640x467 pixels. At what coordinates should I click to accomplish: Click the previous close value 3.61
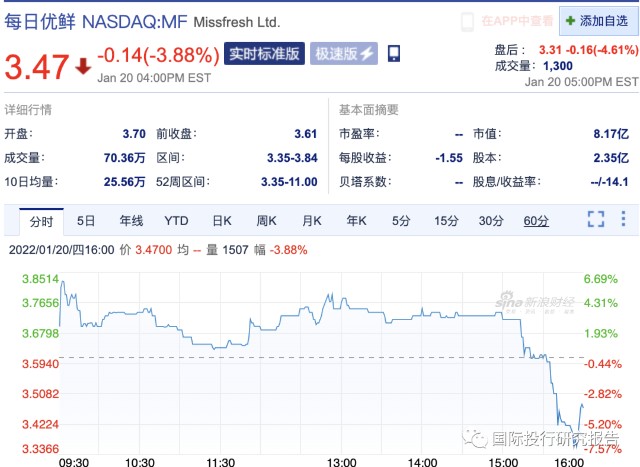pos(306,134)
